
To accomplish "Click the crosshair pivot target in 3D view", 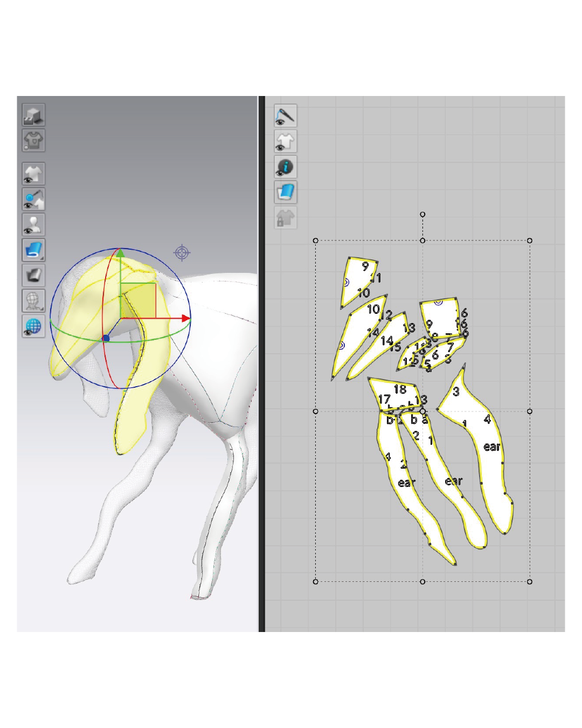I will tap(182, 252).
